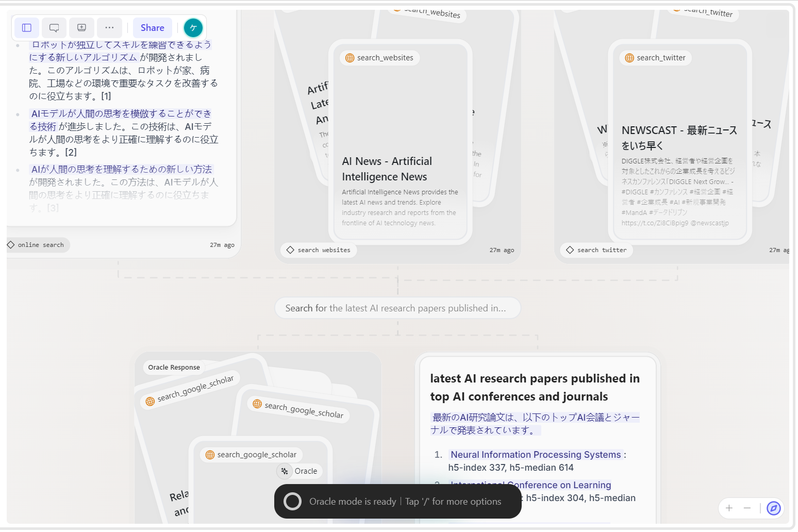Zoom in with the plus icon

729,508
